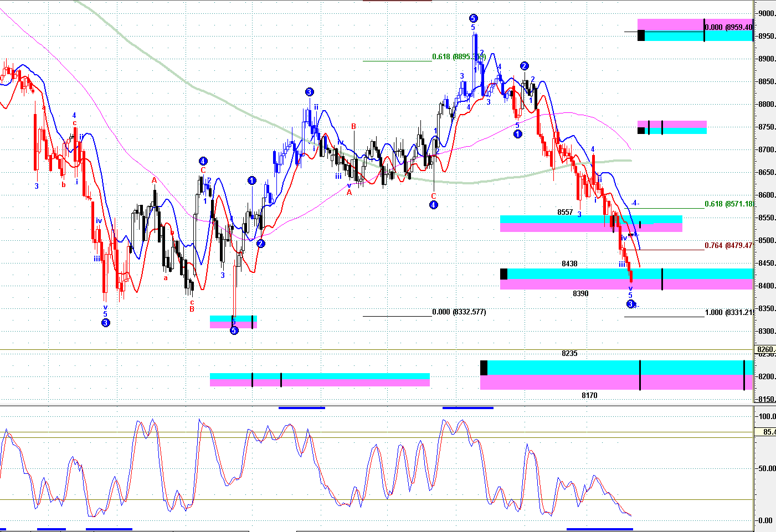Click the circled 5 wave marker at chart peak

(473, 18)
